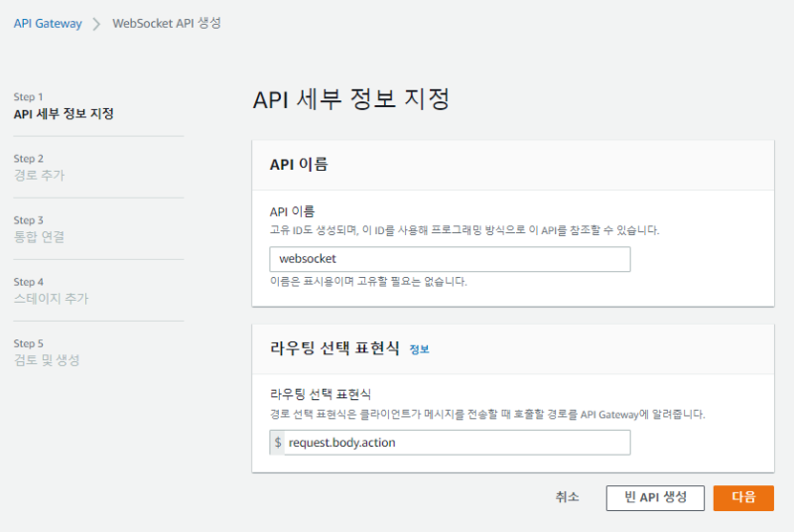Proceed with the orange 다음 button
This screenshot has height=532, width=794.
pyautogui.click(x=742, y=498)
